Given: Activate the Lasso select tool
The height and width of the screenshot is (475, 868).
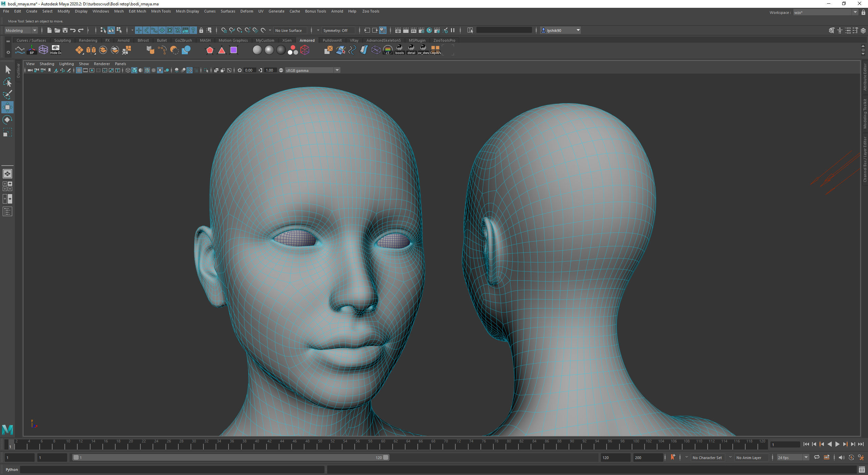Looking at the screenshot, I should [7, 82].
